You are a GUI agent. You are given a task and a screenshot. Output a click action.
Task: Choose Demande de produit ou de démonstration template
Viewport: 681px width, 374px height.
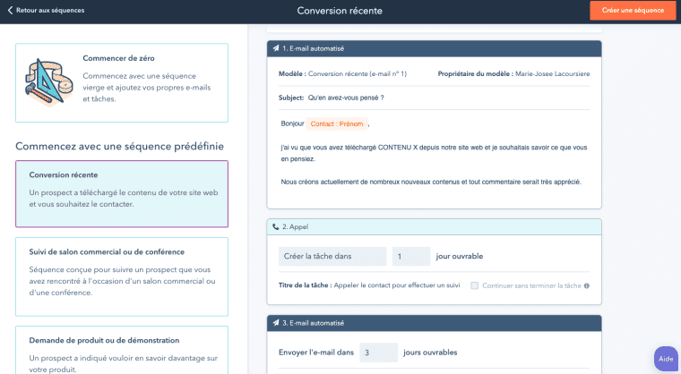(122, 350)
